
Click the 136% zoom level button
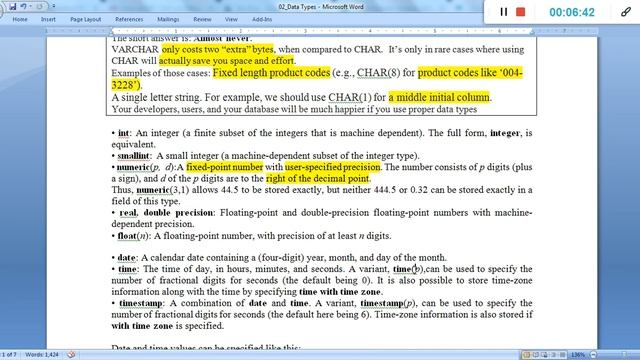(578, 355)
